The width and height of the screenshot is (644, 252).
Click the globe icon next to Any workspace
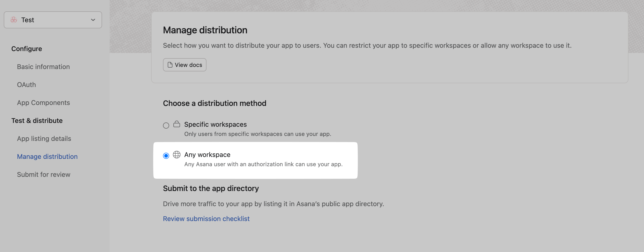(x=177, y=155)
